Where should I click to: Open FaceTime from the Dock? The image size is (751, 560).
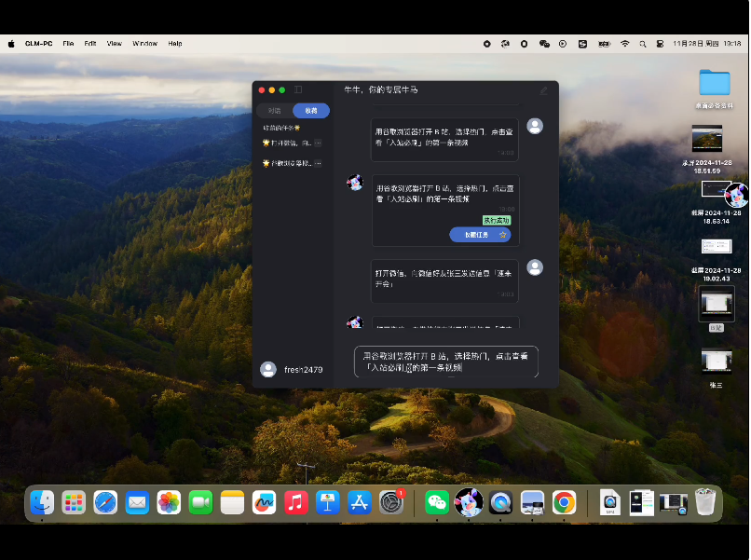pyautogui.click(x=200, y=502)
